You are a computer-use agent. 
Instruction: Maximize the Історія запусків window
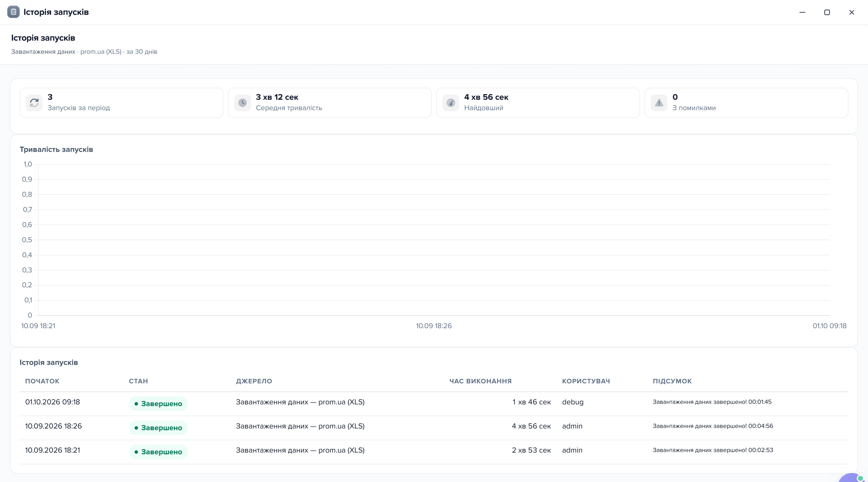click(827, 12)
